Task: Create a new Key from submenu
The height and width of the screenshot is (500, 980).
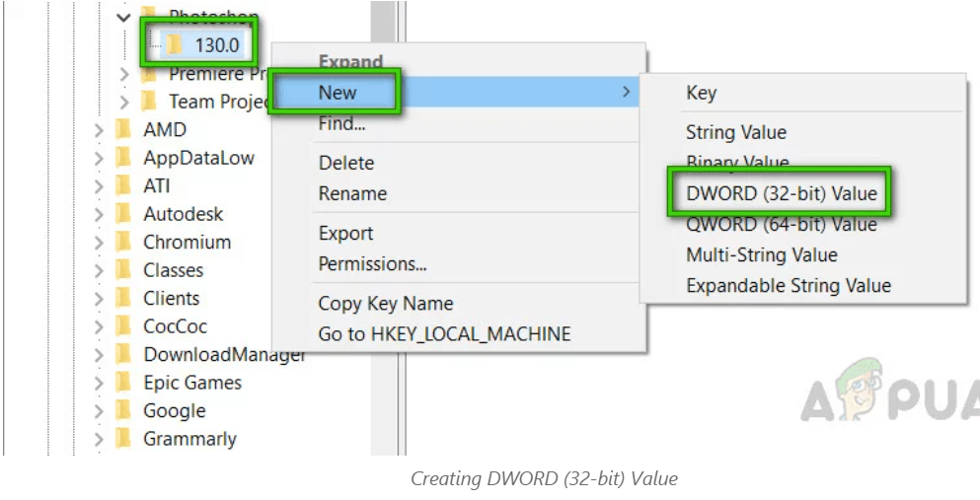Action: click(803, 93)
